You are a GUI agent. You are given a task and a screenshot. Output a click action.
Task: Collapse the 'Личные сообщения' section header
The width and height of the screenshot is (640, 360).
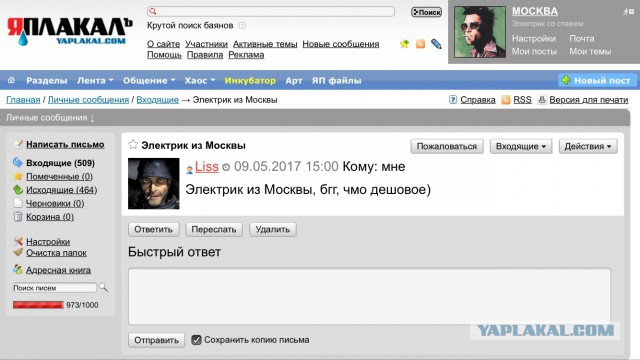50,118
